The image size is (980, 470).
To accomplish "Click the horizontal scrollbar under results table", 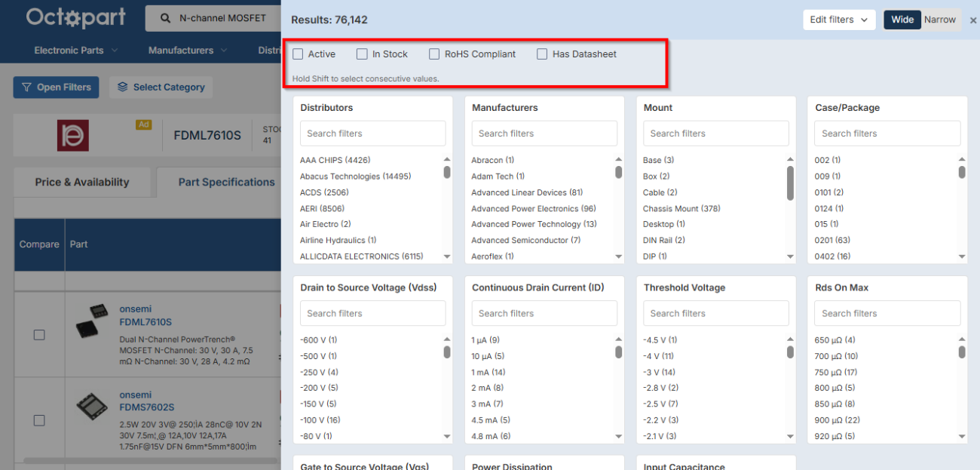I will coord(151,459).
